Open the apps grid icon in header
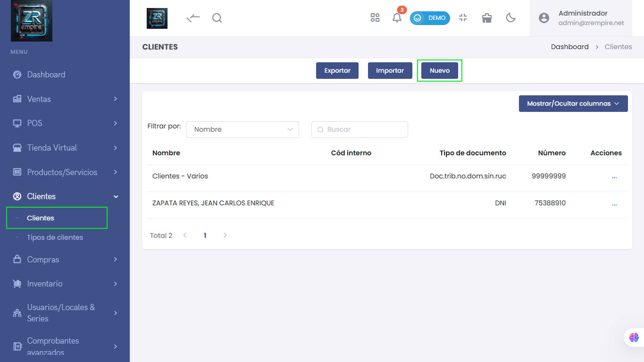The height and width of the screenshot is (362, 644). coord(375,18)
